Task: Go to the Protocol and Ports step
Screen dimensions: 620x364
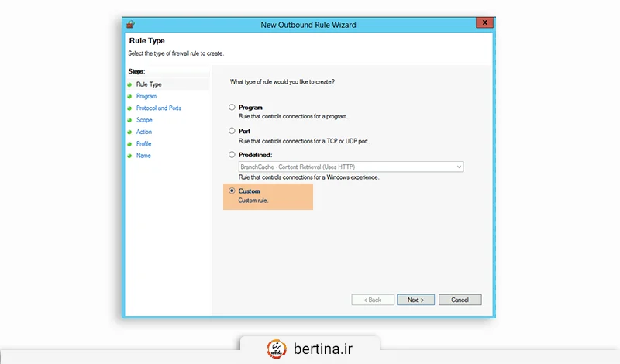Action: click(158, 108)
